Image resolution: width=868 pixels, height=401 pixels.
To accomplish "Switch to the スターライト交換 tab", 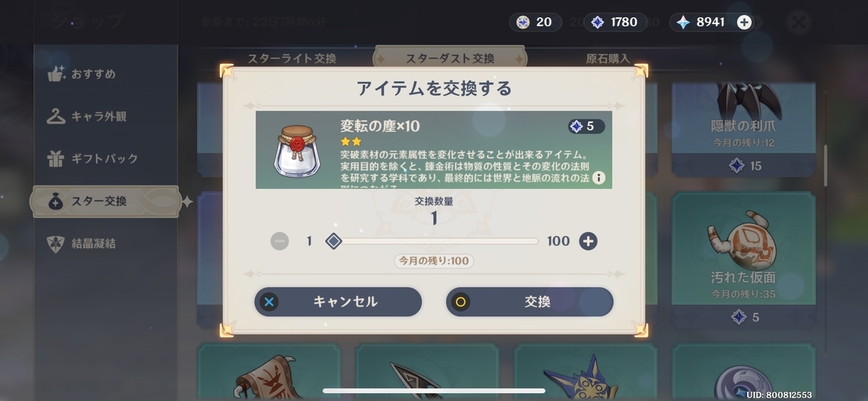I will [292, 59].
